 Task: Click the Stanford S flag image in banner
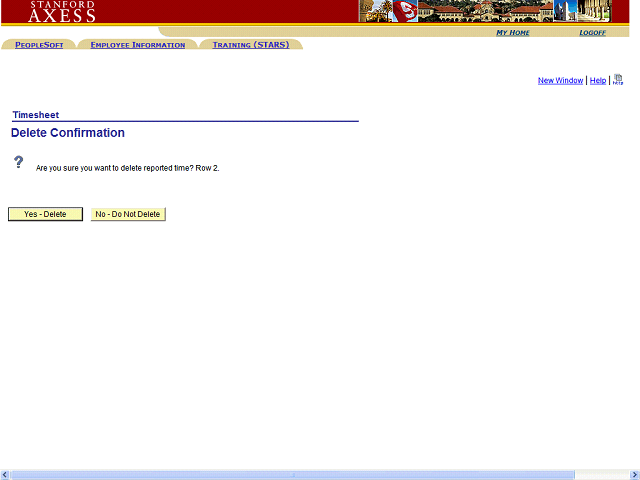[404, 11]
